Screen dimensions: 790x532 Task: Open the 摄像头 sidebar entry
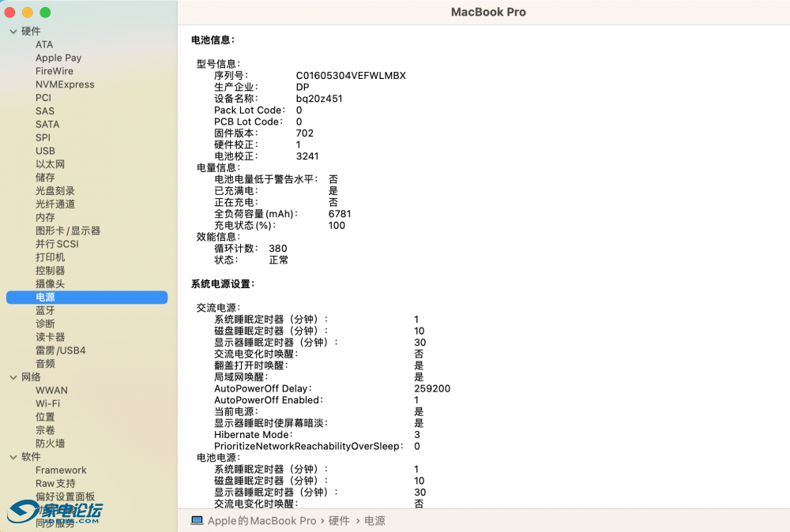[x=50, y=284]
